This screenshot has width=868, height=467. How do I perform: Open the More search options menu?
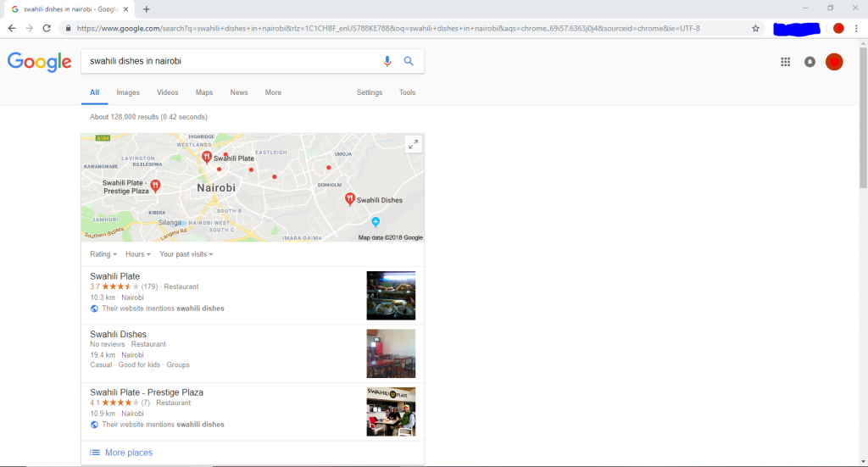tap(273, 92)
